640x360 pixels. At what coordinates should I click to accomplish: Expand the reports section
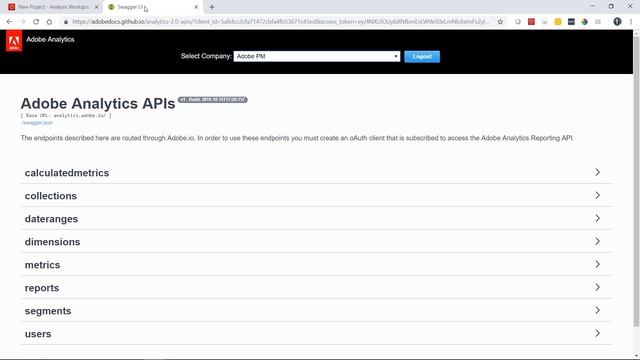316,288
